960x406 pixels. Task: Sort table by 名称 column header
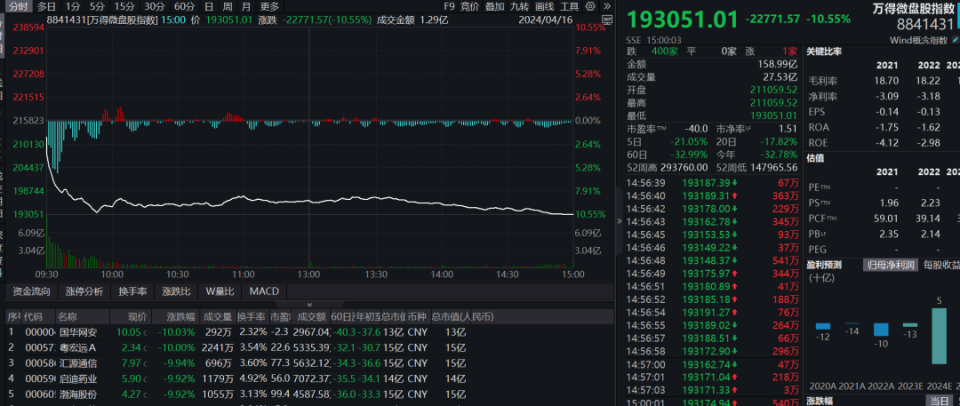[83, 317]
